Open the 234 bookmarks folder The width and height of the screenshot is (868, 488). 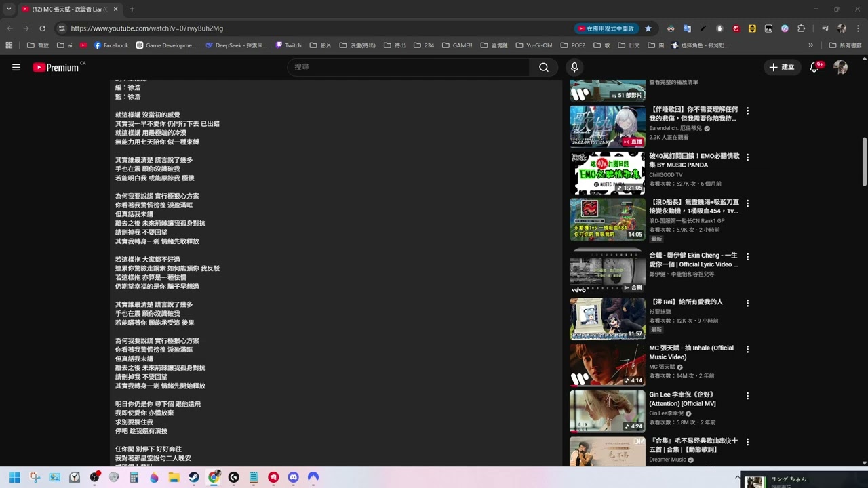pos(423,45)
